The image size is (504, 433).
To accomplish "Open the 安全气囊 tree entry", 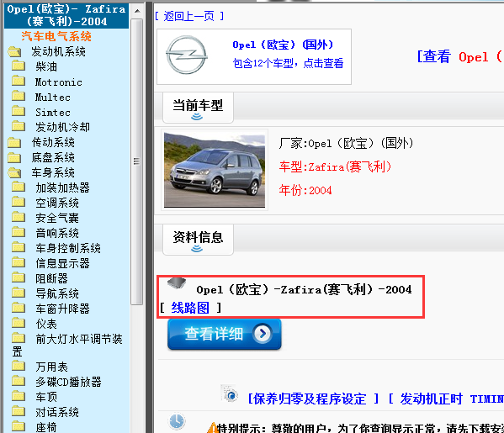I will [x=57, y=218].
